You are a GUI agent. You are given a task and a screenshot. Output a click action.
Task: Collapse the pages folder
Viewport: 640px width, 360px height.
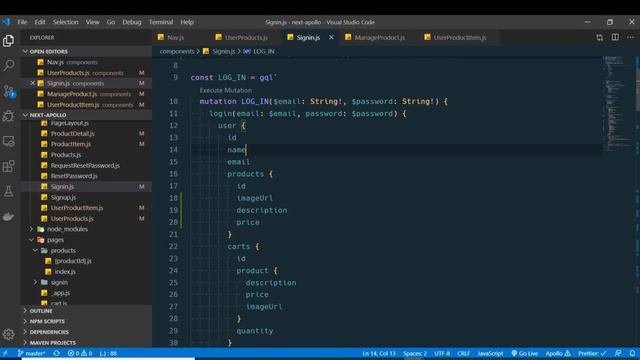pyautogui.click(x=55, y=240)
